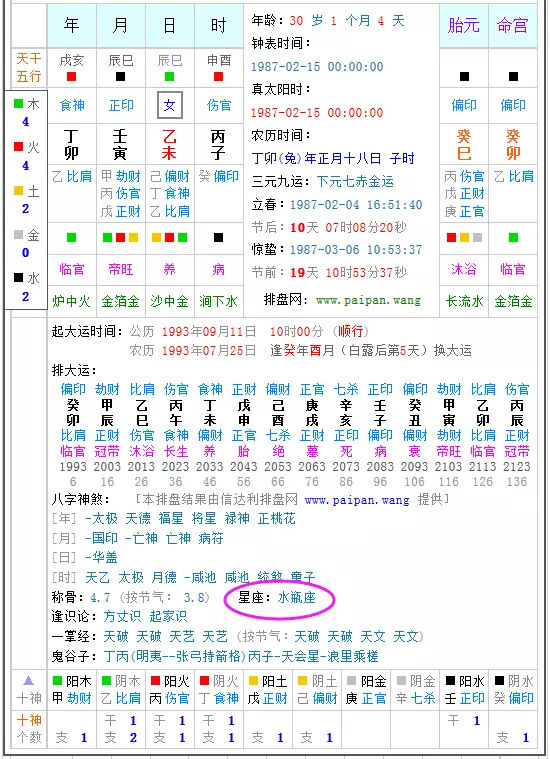
Task: Click the 天乙 star in the 时 row
Action: coord(97,577)
